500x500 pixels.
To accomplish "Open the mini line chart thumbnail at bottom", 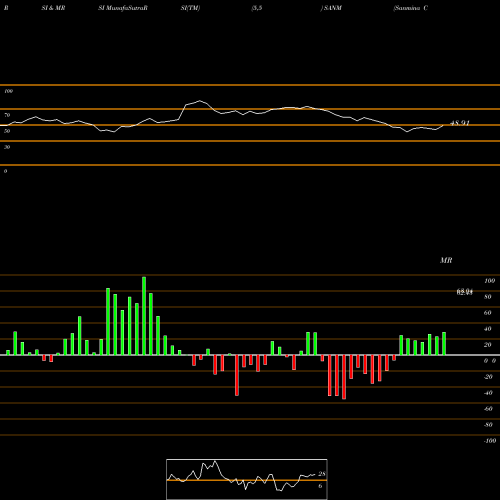I will 247,479.
